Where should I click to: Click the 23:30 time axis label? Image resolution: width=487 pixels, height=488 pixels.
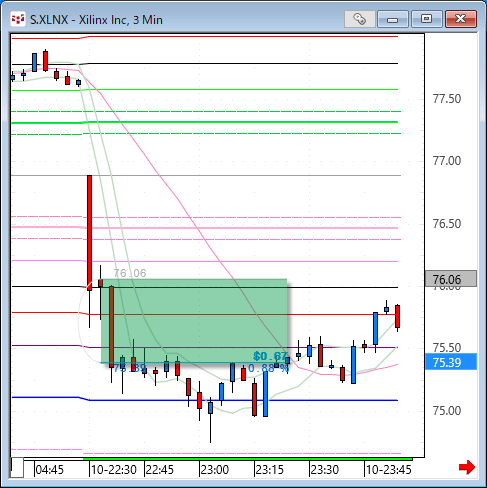325,470
